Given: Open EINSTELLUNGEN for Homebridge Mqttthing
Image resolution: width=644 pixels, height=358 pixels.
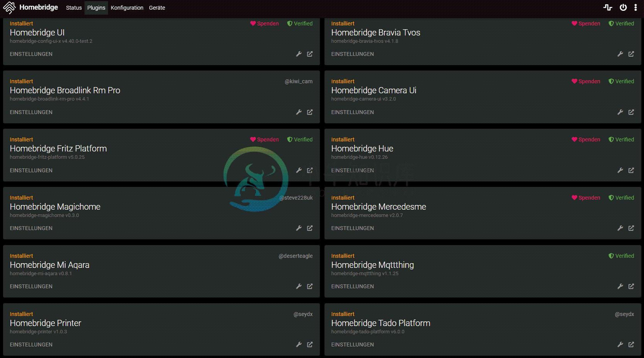Looking at the screenshot, I should (353, 286).
